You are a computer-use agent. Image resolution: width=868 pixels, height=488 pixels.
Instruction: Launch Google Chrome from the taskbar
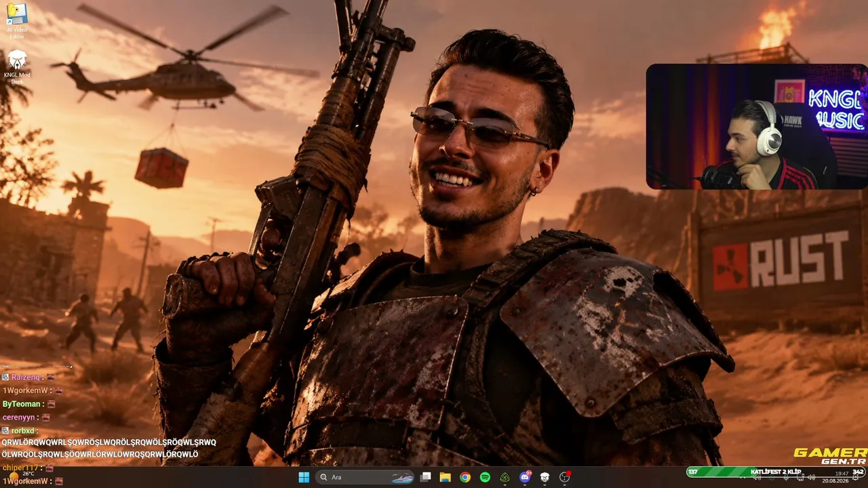tap(465, 477)
